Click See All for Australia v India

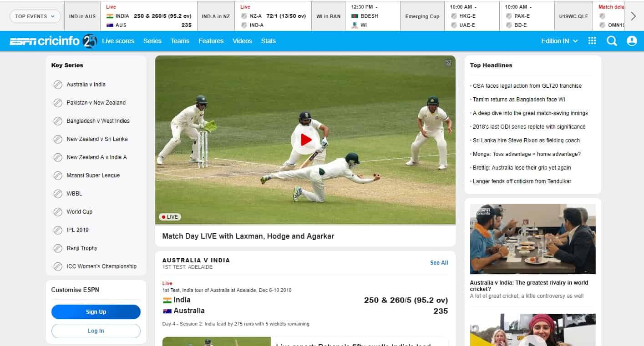439,263
